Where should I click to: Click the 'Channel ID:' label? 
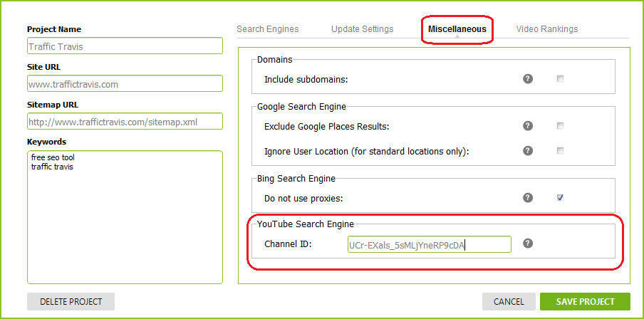tap(289, 244)
